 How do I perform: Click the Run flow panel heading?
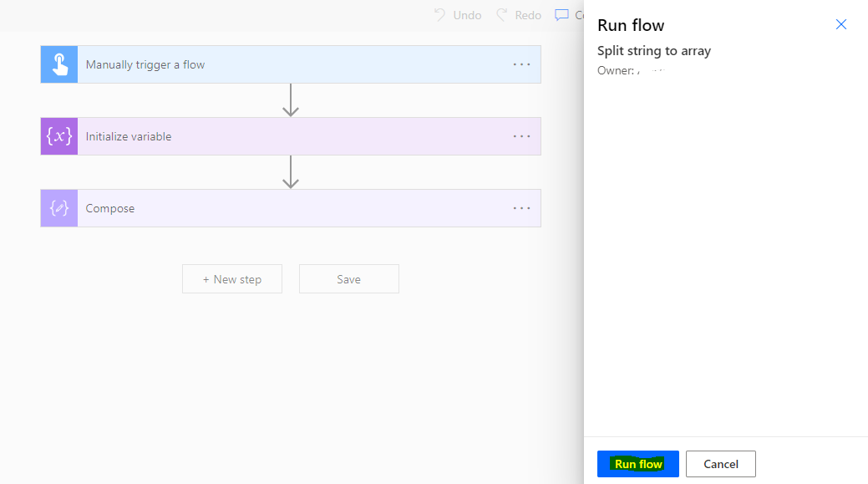[x=631, y=25]
